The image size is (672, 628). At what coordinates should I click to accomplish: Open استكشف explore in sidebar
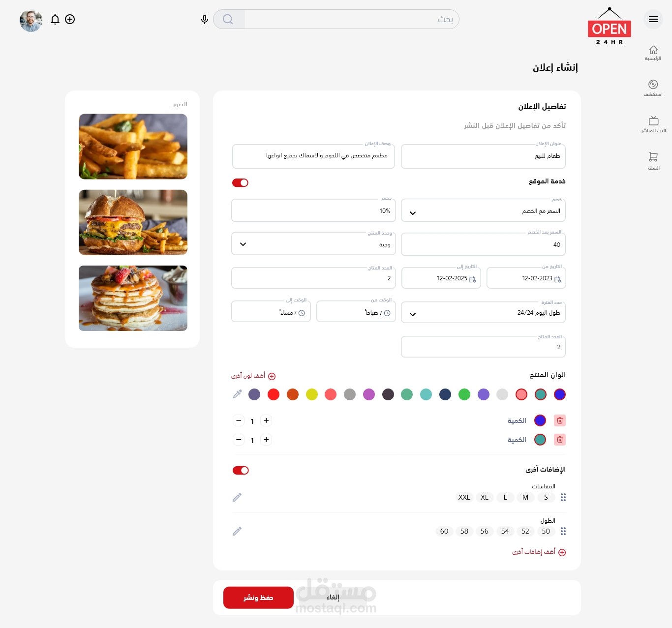[x=653, y=88]
